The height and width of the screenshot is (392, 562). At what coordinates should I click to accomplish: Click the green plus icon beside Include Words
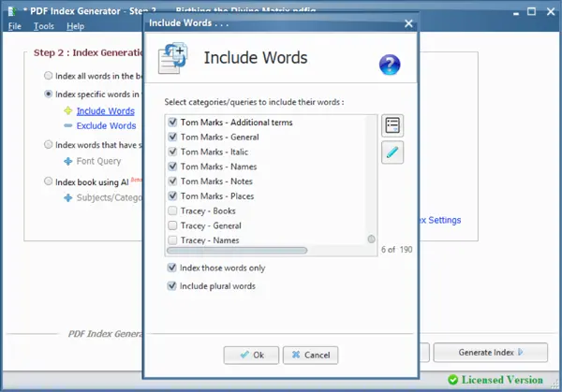point(68,111)
